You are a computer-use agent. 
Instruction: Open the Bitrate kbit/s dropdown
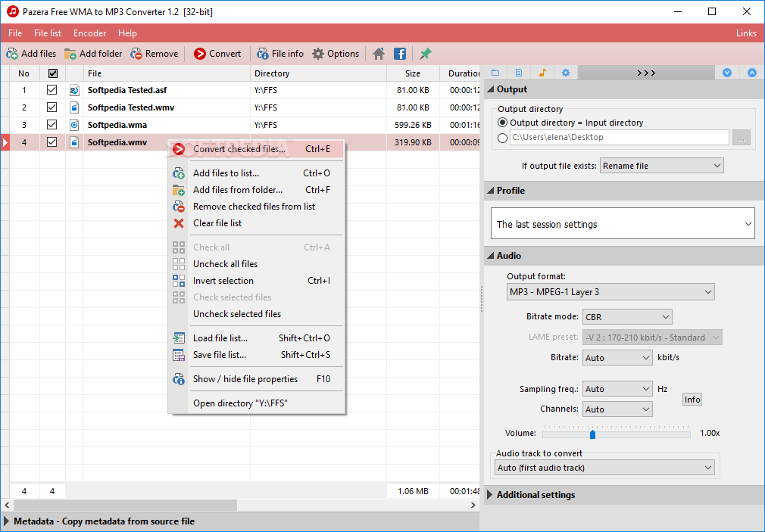click(617, 358)
